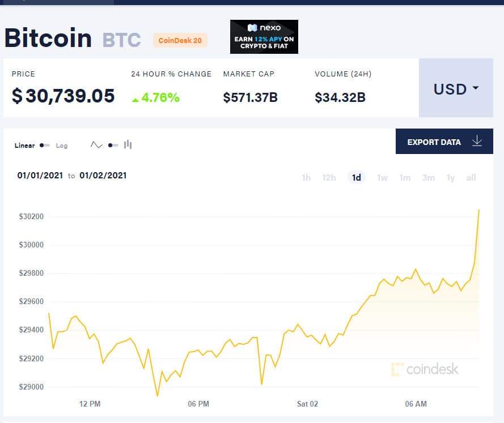Select the 1h time range
Viewport: 504px width, 423px height.
(x=306, y=177)
